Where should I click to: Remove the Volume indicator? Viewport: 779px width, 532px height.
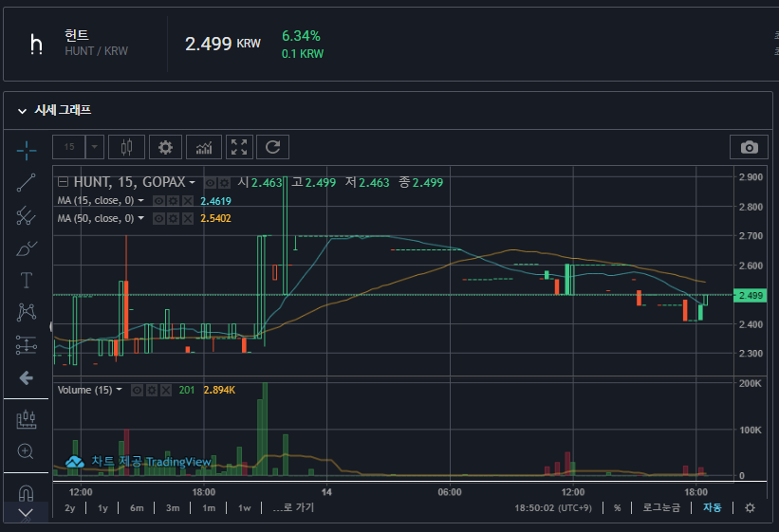pos(166,391)
